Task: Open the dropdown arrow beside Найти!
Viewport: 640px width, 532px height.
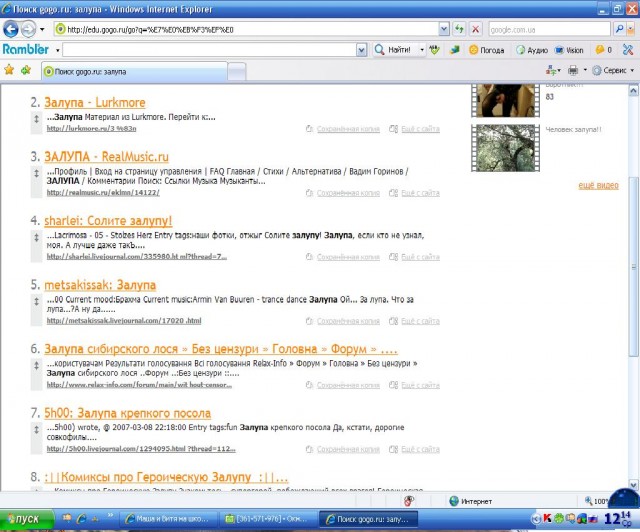Action: coord(422,50)
